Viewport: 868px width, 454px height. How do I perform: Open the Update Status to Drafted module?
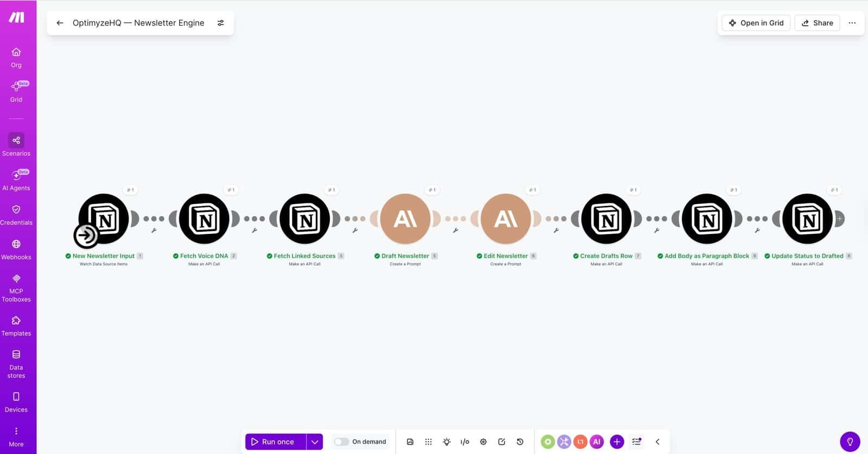[807, 219]
